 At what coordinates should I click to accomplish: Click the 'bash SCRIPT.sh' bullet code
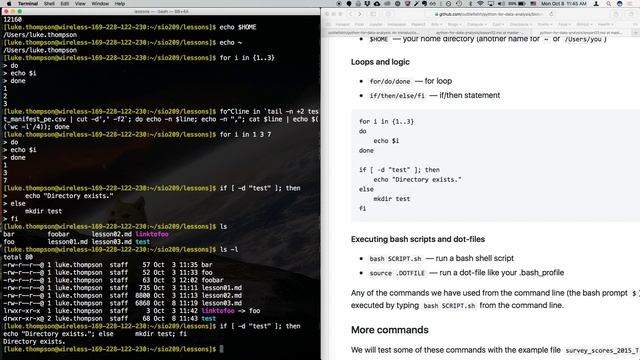click(x=395, y=259)
